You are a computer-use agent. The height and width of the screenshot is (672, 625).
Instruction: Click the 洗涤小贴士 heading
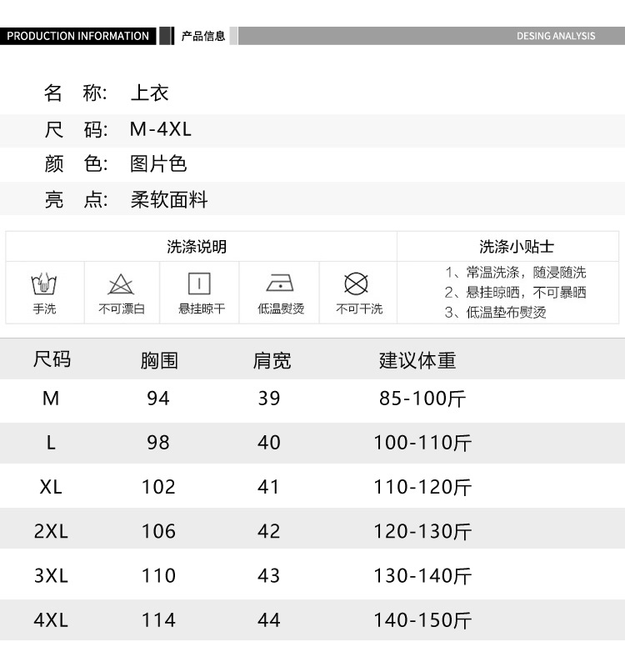pos(517,247)
